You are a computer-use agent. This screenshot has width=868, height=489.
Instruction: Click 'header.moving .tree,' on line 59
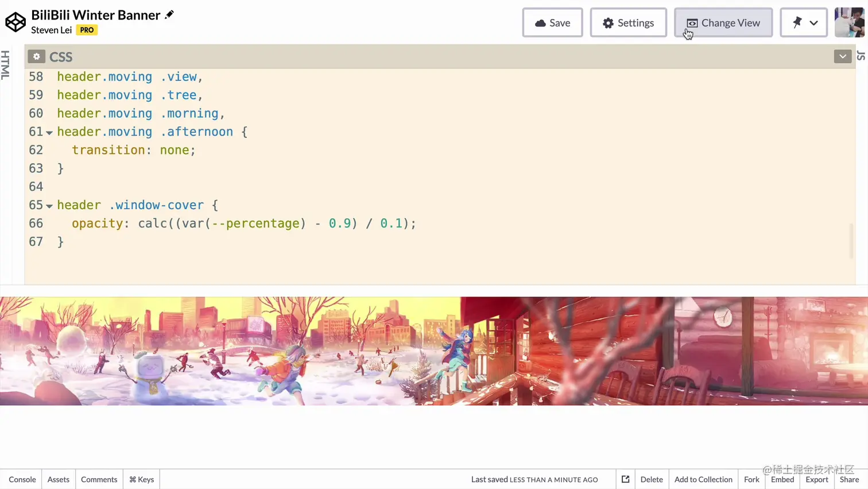click(x=130, y=95)
